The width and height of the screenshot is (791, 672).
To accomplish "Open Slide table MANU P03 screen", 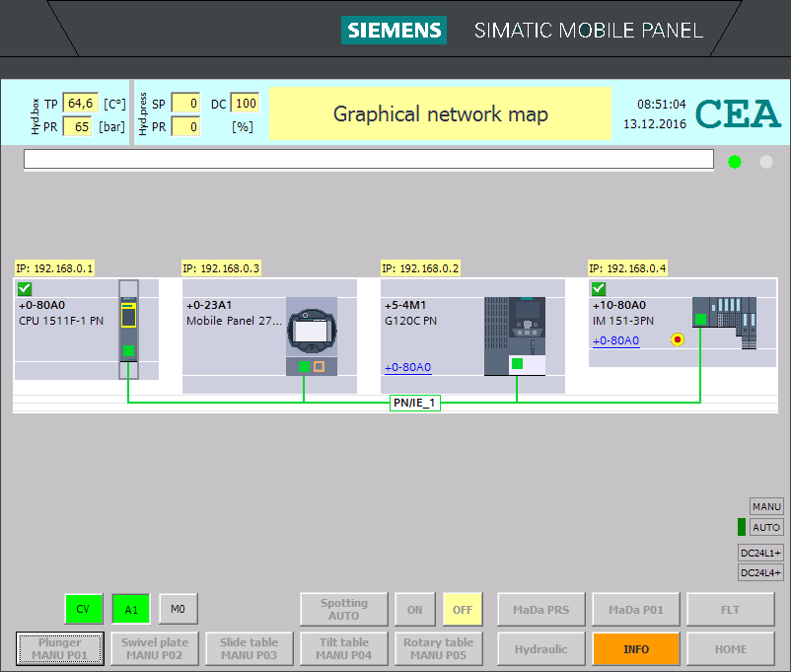I will coord(250,648).
